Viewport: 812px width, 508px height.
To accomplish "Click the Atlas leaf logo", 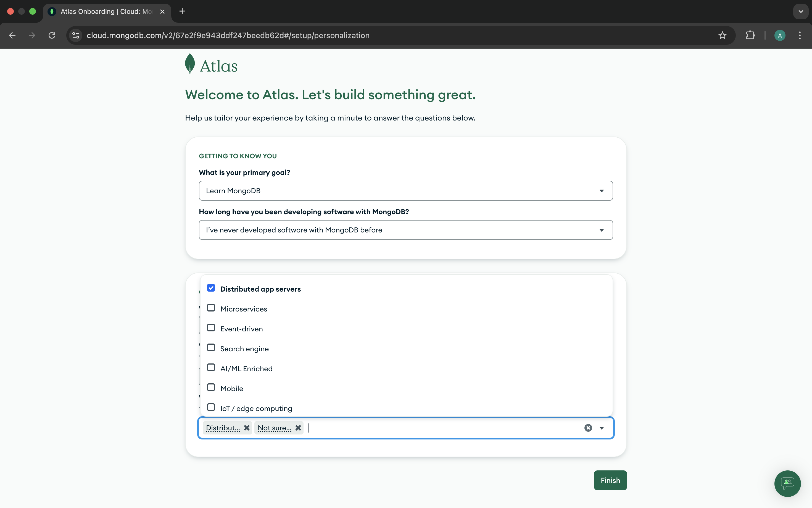I will (x=190, y=64).
